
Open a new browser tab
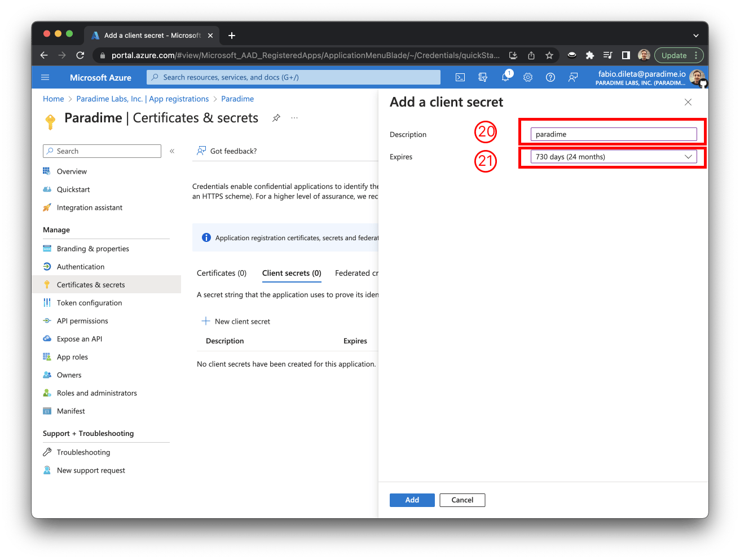(x=232, y=36)
